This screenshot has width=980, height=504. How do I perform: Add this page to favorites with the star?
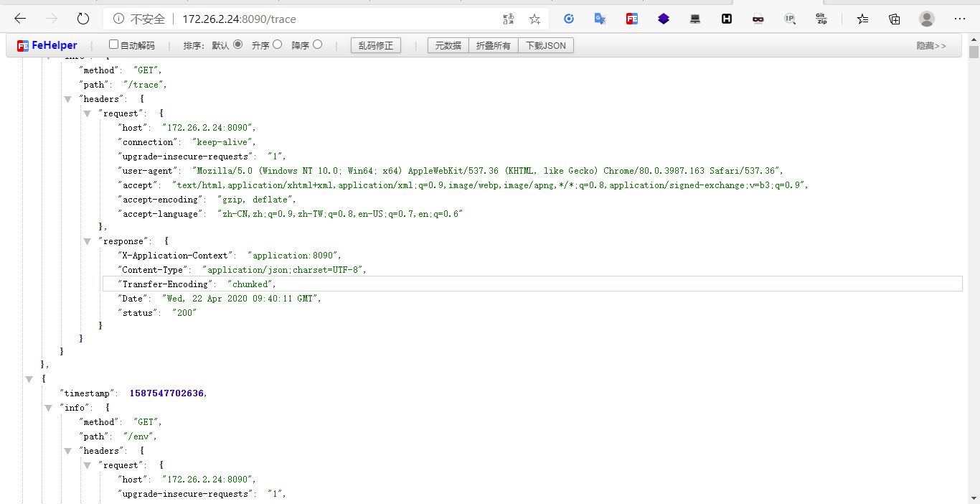pyautogui.click(x=534, y=19)
